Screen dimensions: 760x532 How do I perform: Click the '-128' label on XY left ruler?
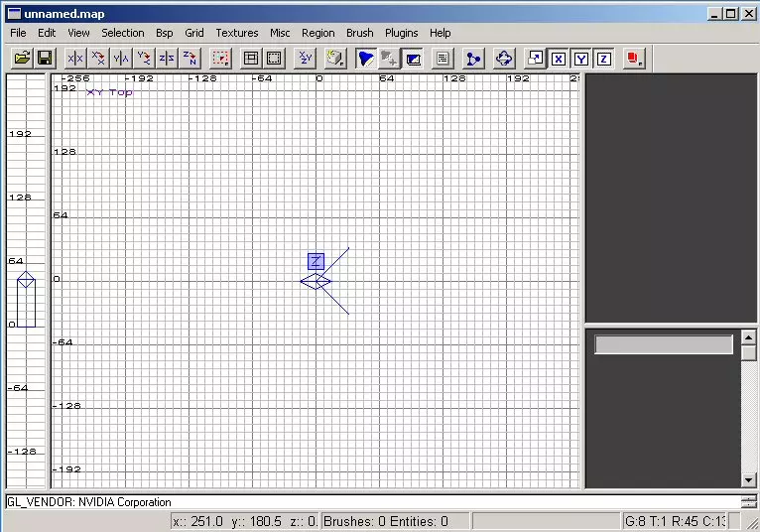(x=66, y=405)
